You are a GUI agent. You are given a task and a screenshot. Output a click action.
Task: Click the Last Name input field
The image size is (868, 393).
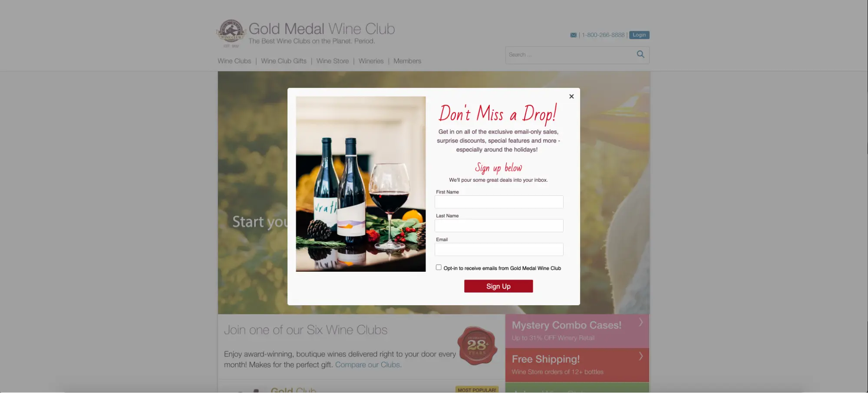tap(499, 226)
